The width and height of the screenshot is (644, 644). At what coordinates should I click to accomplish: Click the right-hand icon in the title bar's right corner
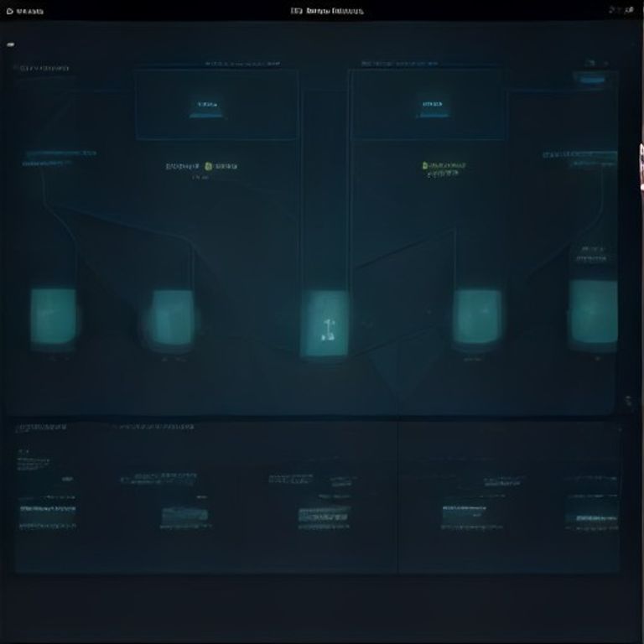tap(628, 10)
